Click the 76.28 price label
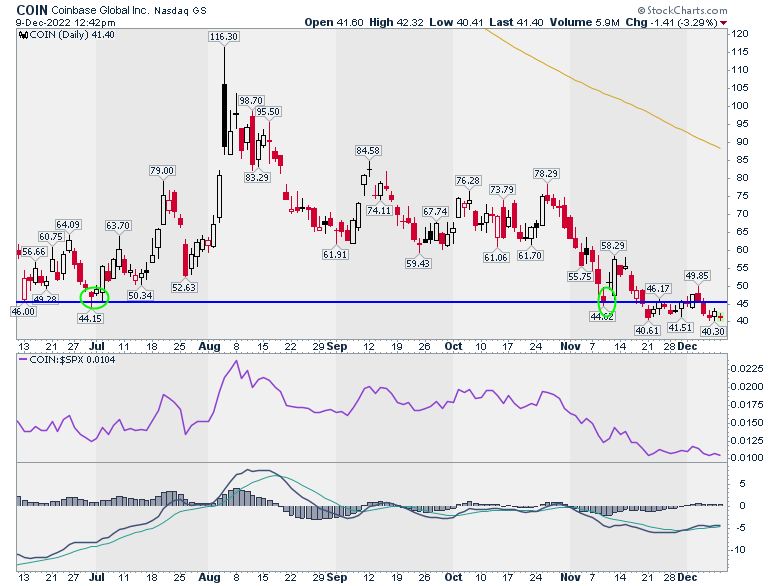780x586 pixels. (x=468, y=180)
